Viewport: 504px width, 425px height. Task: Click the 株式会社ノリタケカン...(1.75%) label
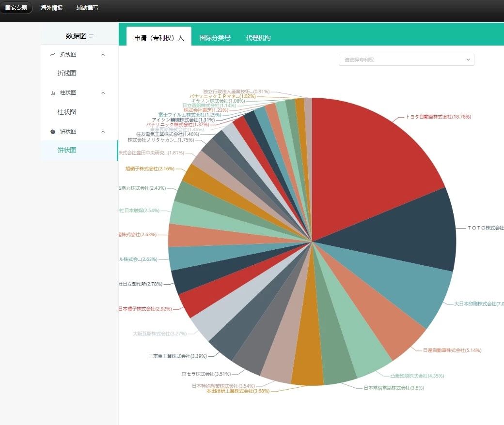tap(161, 140)
